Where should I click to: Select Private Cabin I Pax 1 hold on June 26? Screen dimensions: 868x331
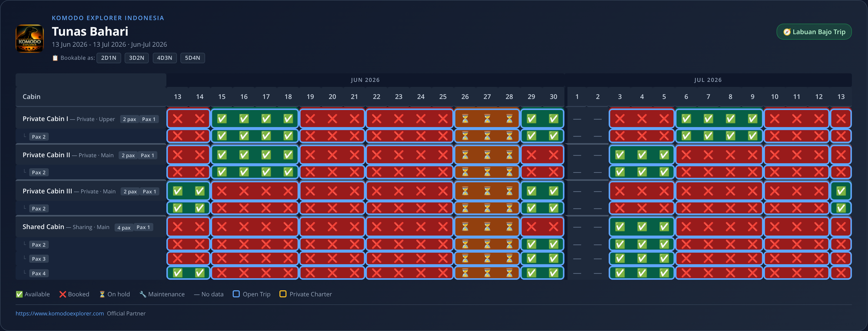coord(465,119)
